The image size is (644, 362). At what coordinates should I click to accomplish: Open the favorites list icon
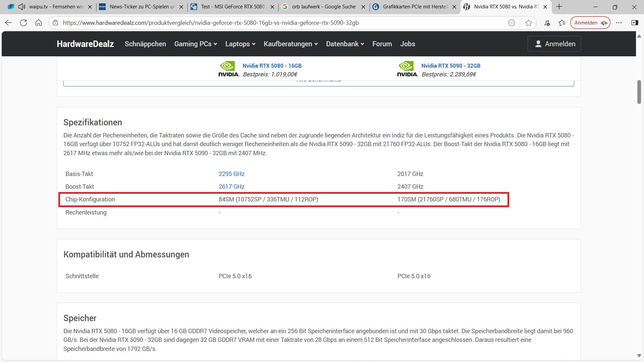pos(562,23)
